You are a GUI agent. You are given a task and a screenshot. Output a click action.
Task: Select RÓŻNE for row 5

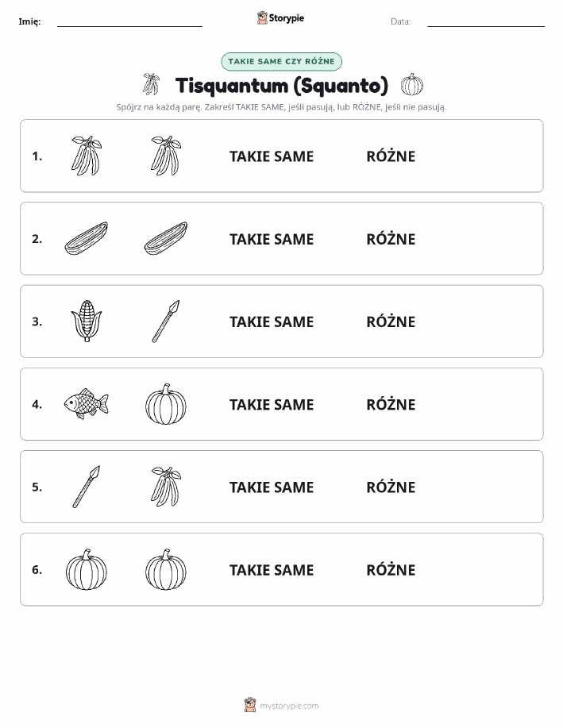coord(391,487)
